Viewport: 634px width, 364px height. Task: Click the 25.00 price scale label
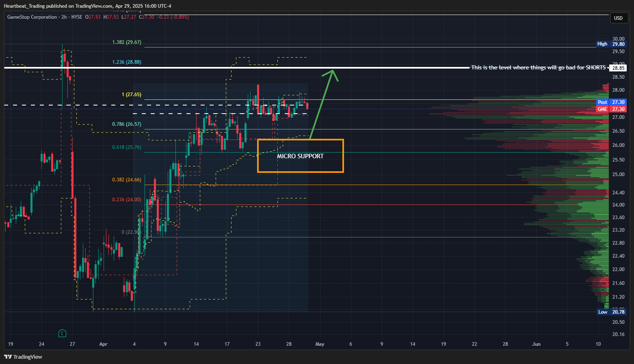tap(619, 174)
